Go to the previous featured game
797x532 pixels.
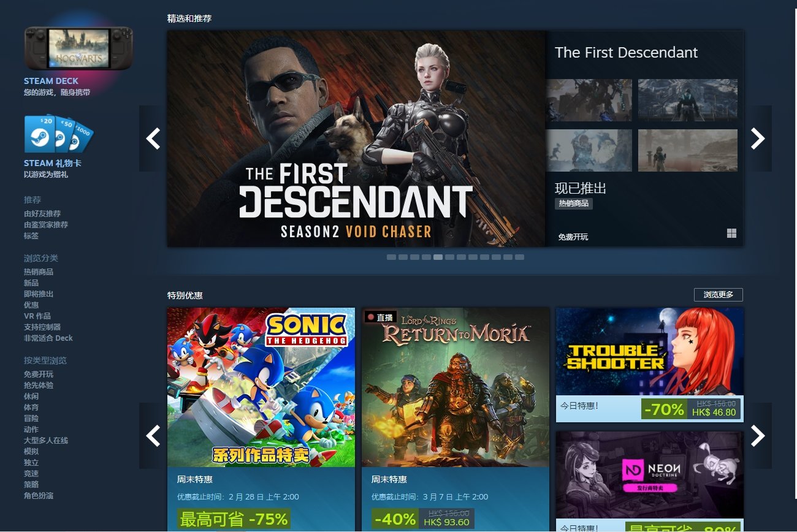point(153,139)
